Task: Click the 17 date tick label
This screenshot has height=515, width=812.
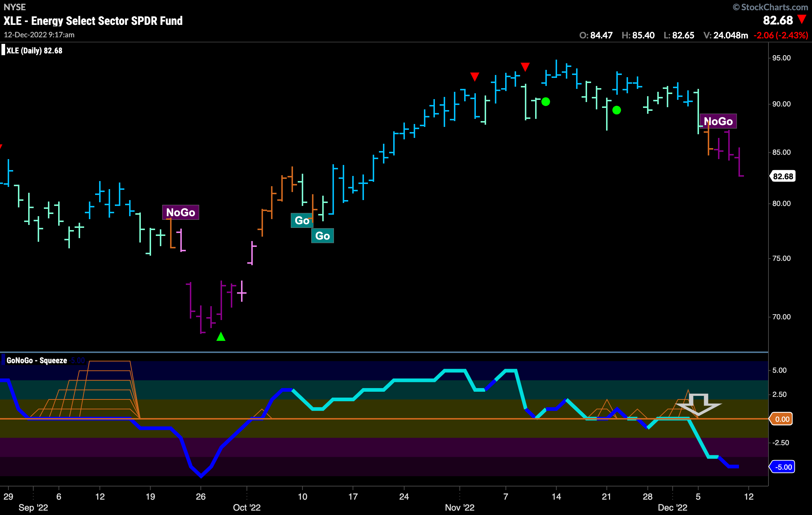Action: point(353,496)
